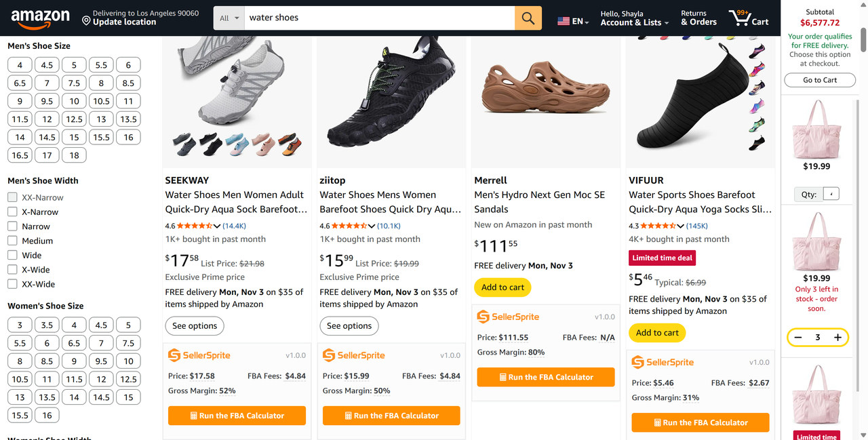The height and width of the screenshot is (440, 868).
Task: Decrease quantity with the minus icon
Action: [x=798, y=337]
